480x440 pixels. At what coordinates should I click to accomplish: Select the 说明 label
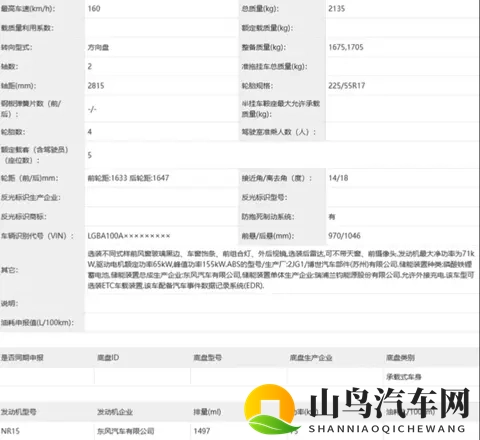click(10, 303)
